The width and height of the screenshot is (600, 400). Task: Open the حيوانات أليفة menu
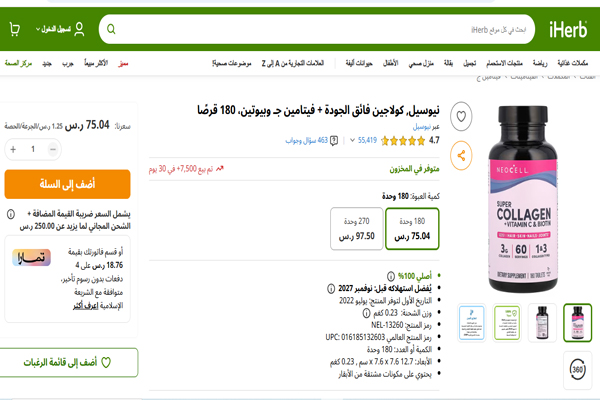pyautogui.click(x=359, y=63)
